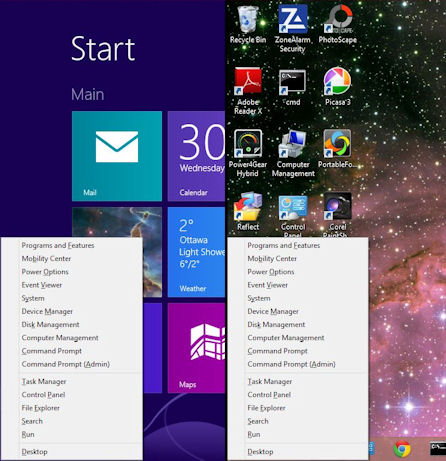The height and width of the screenshot is (461, 446).
Task: Open the Calendar tile showing Wednesday 30
Action: pos(196,156)
